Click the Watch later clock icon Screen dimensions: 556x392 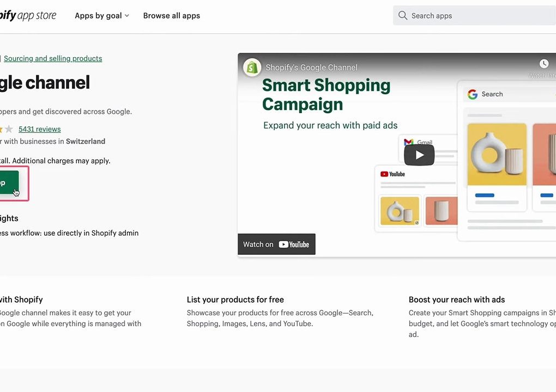(543, 64)
